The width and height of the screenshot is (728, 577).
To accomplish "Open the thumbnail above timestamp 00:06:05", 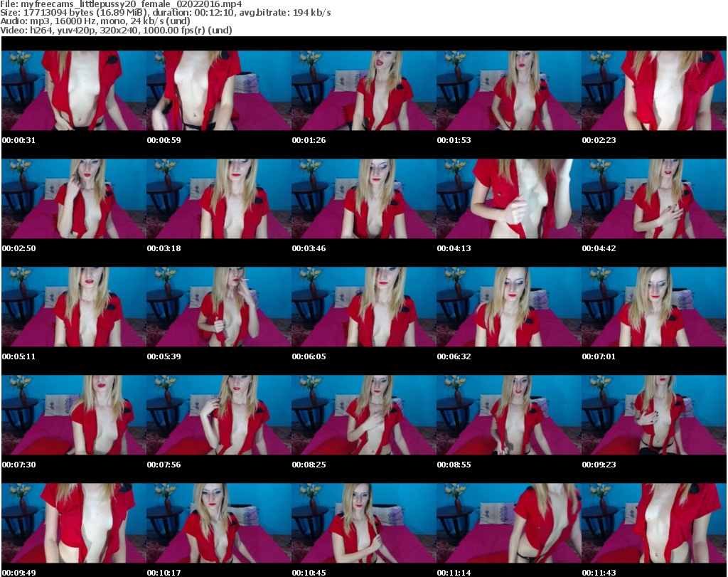I will click(x=363, y=307).
